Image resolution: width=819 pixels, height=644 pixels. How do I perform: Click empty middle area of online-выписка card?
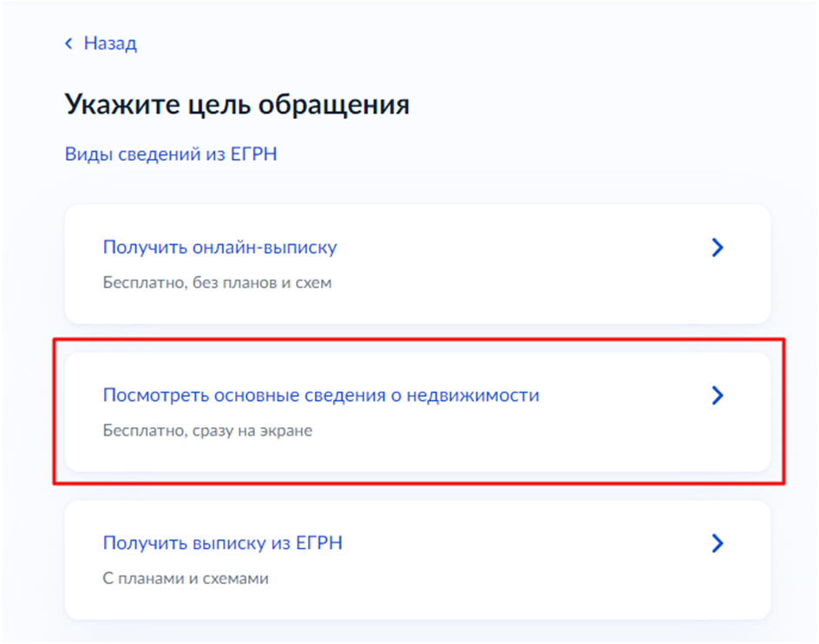521,265
